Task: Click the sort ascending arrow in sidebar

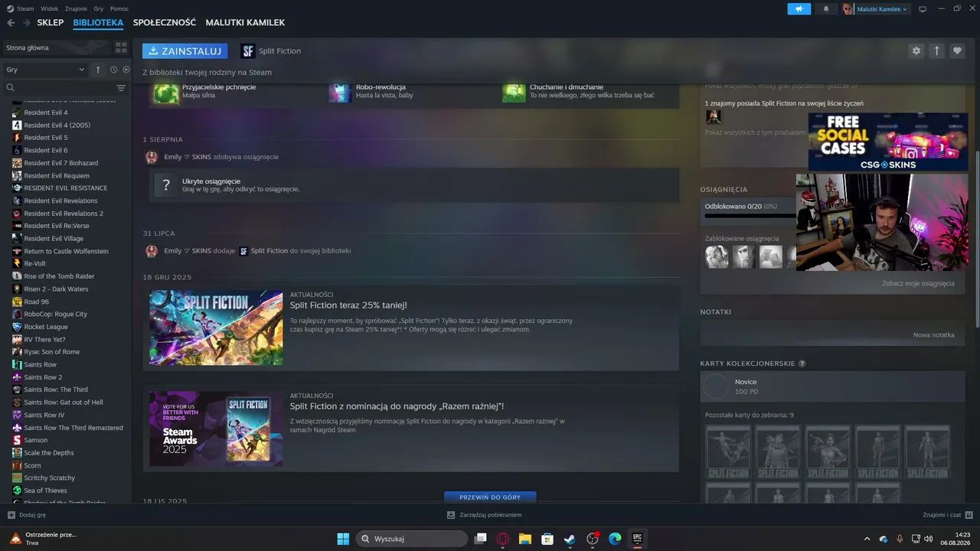Action: [98, 70]
